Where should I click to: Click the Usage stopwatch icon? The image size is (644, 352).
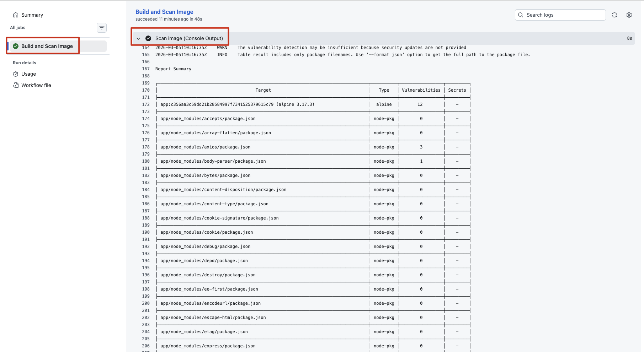point(16,74)
